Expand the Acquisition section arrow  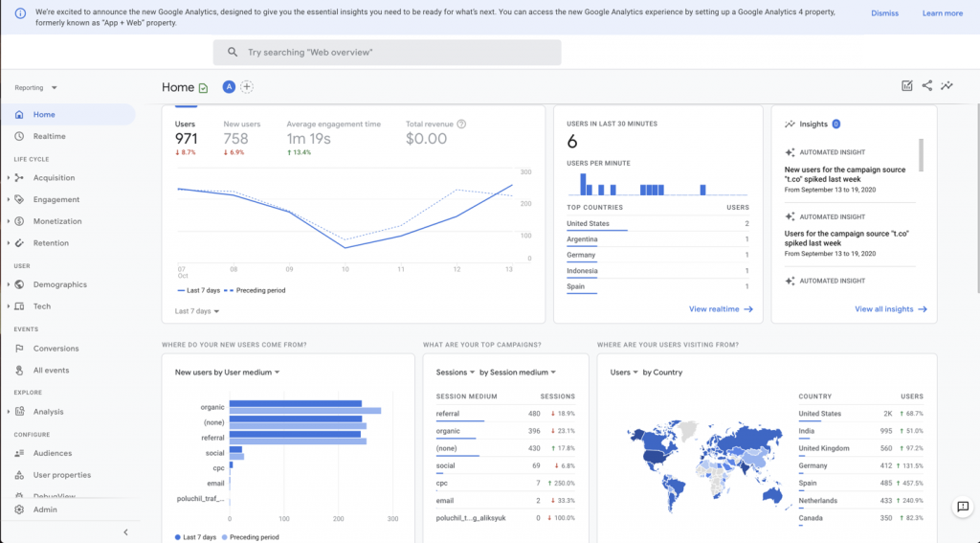8,178
